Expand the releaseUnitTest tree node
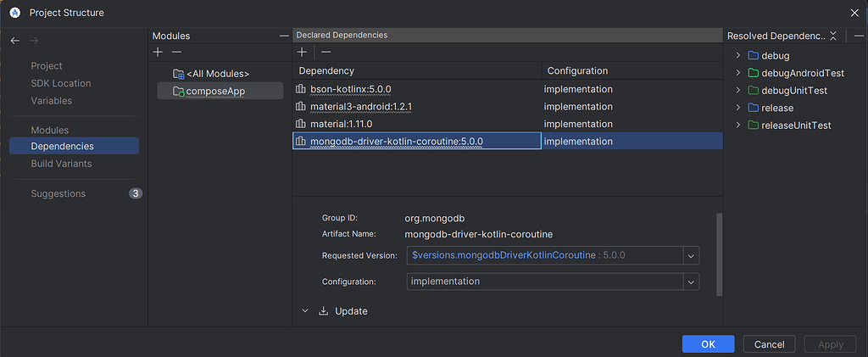Viewport: 868px width, 357px height. [x=738, y=126]
